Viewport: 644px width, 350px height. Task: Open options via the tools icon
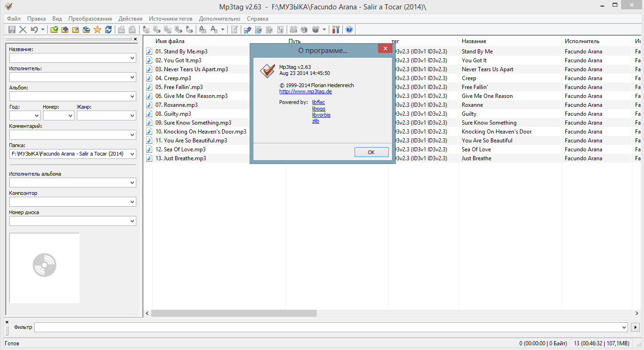pyautogui.click(x=336, y=30)
